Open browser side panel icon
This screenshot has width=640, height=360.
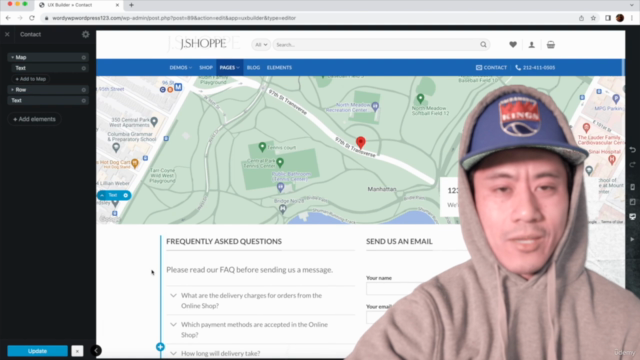[x=608, y=18]
